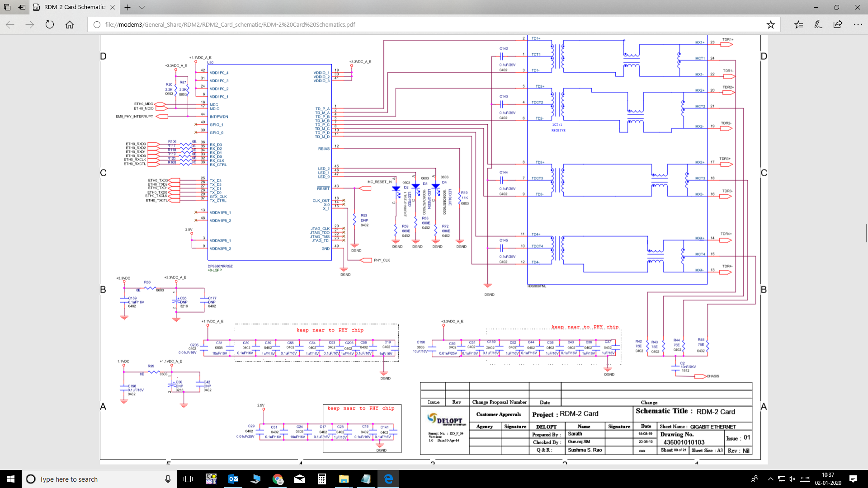Open the Favorites hub icon

click(x=799, y=24)
